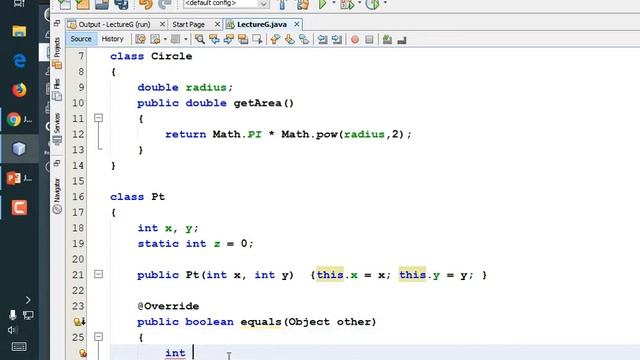Toggle bookmark on current line
The image size is (640, 360).
coord(304,39)
